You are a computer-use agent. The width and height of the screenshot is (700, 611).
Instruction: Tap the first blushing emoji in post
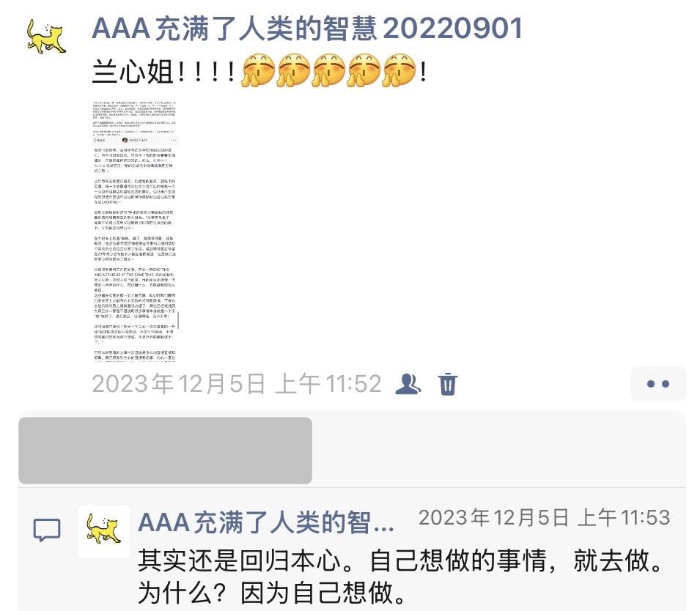click(258, 70)
